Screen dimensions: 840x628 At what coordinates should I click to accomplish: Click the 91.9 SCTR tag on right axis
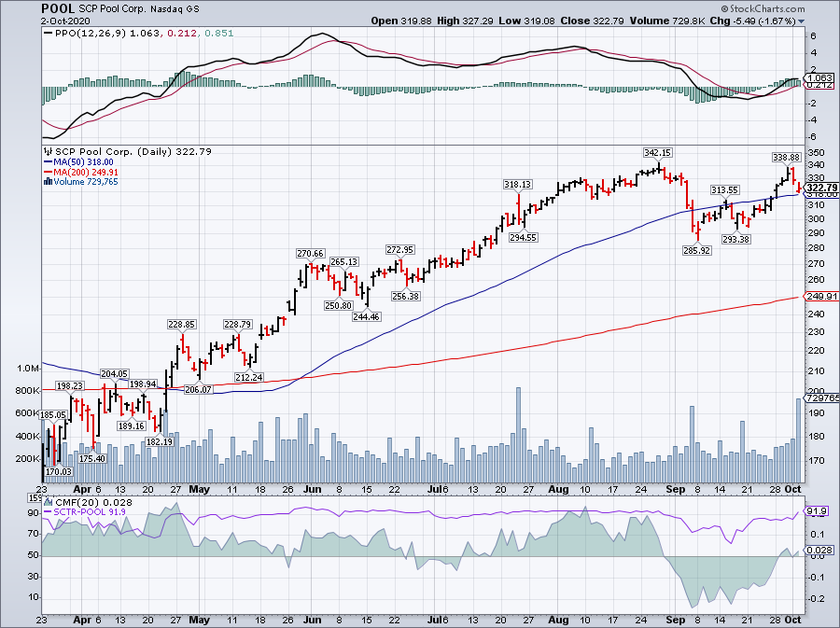click(x=817, y=511)
